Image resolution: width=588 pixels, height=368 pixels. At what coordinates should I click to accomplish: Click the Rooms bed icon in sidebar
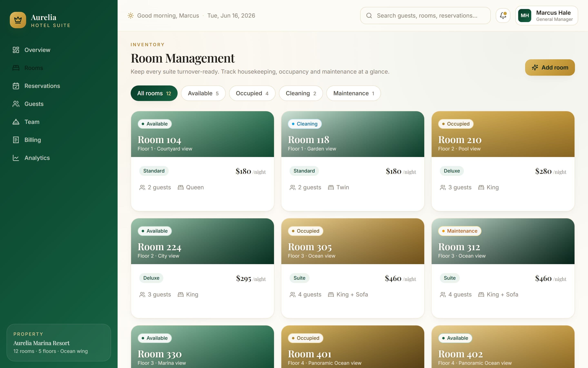16,68
